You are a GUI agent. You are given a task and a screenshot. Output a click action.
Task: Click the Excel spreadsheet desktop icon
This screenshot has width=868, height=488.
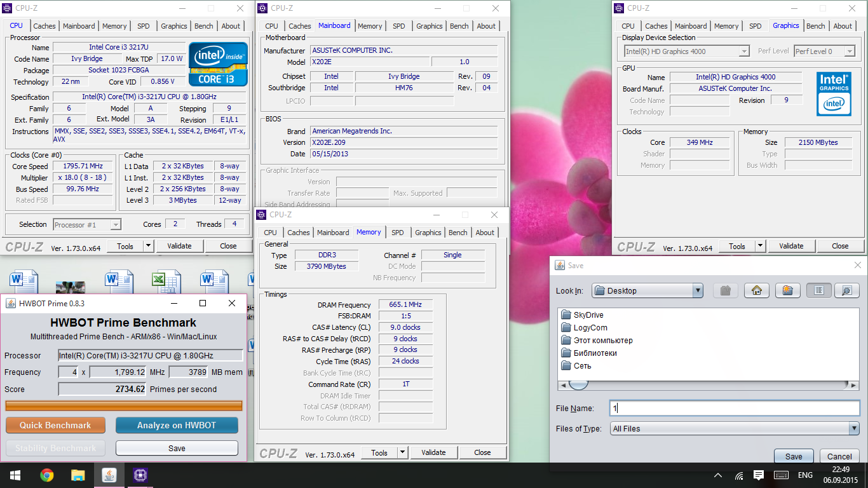point(167,282)
